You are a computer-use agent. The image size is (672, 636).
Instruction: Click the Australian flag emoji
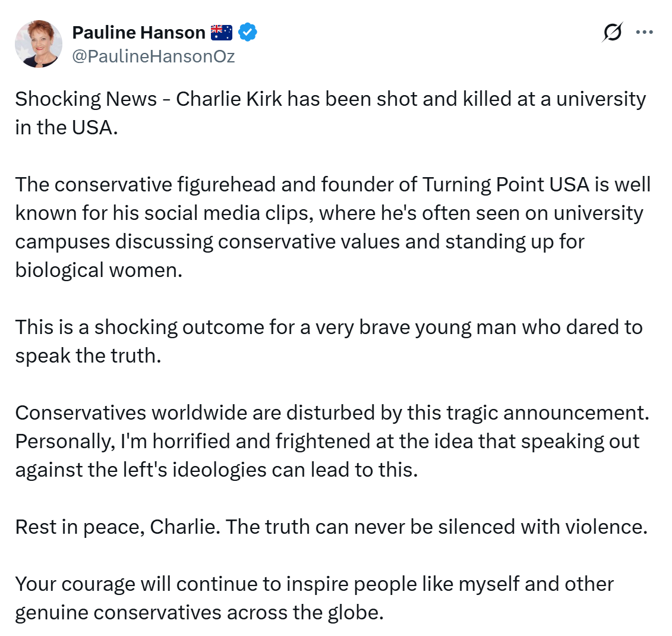tap(222, 32)
